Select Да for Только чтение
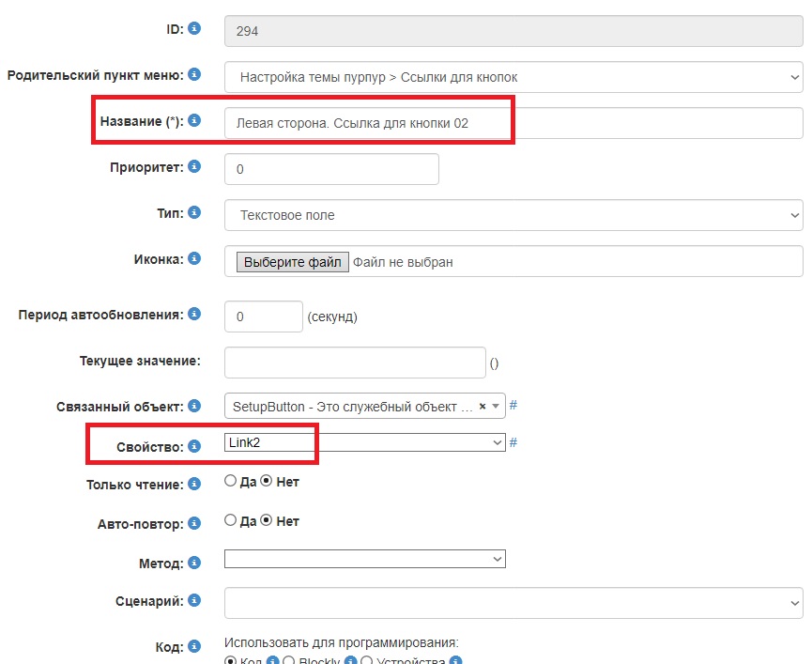 [230, 481]
